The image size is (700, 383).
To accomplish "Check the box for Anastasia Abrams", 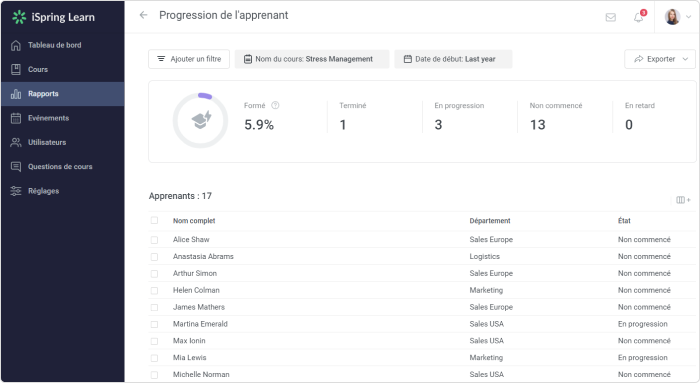I will click(x=154, y=257).
